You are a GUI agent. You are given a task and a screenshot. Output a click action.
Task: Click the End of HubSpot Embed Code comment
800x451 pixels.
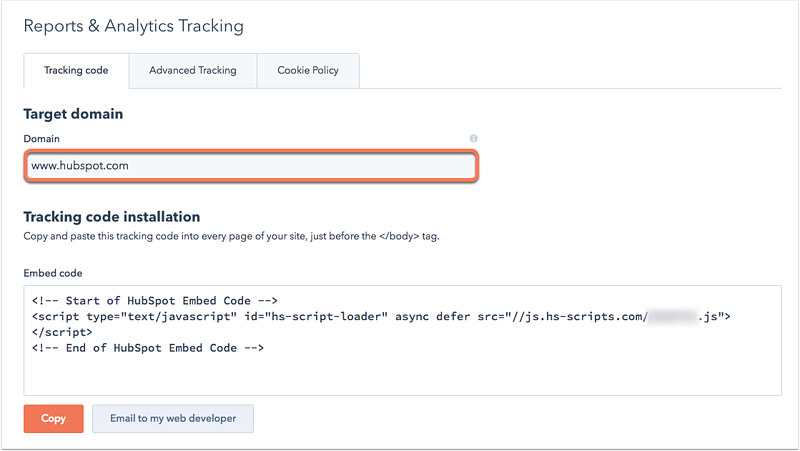(x=147, y=347)
